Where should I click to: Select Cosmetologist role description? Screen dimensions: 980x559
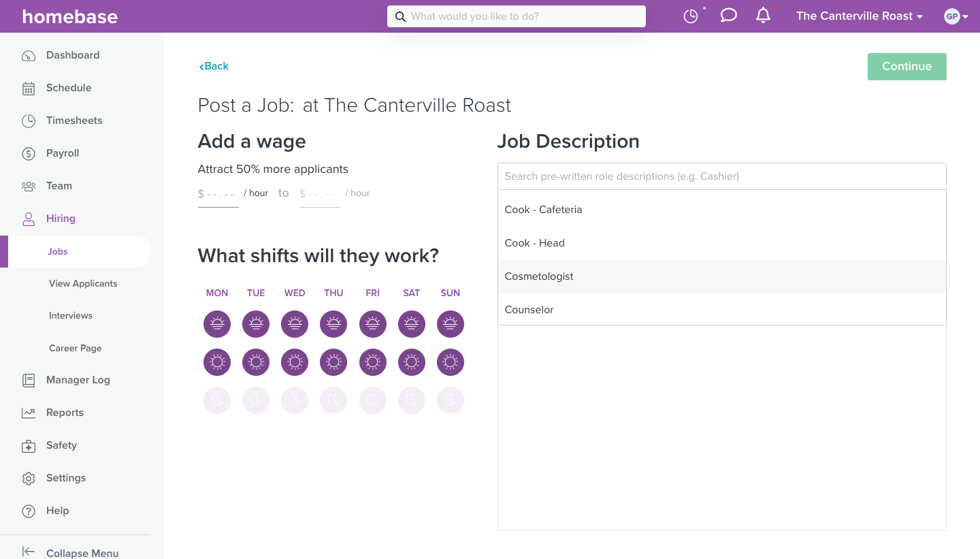[x=721, y=276]
